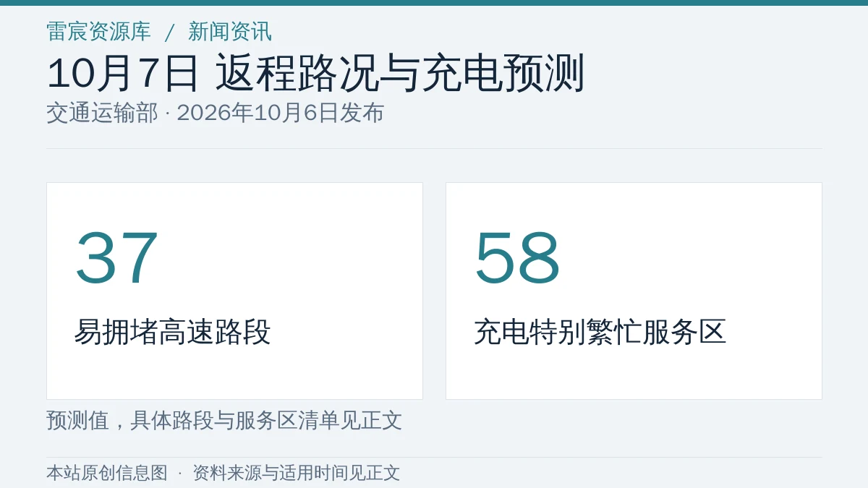Screen dimensions: 868x488
Task: Select the footer text 本站原创信息图
Action: pyautogui.click(x=107, y=473)
